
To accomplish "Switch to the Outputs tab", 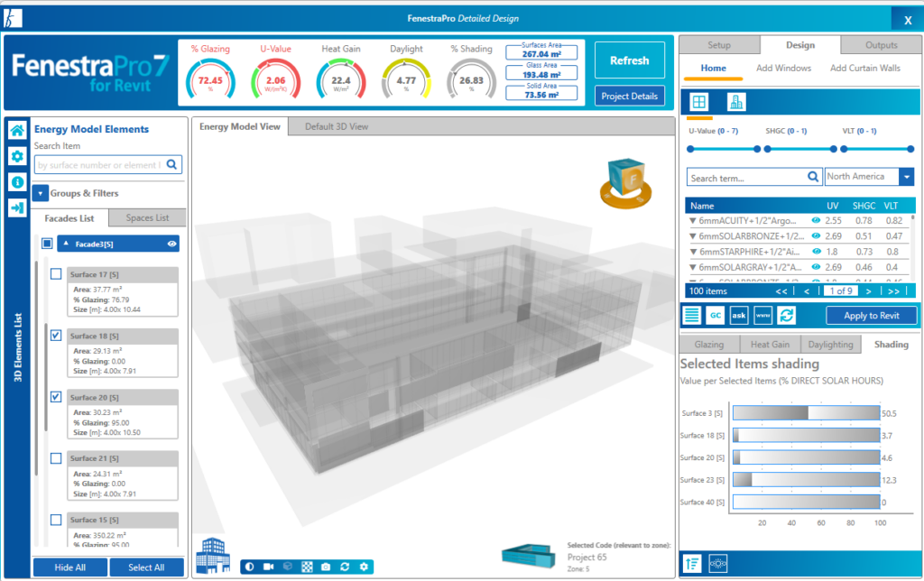I will (881, 45).
